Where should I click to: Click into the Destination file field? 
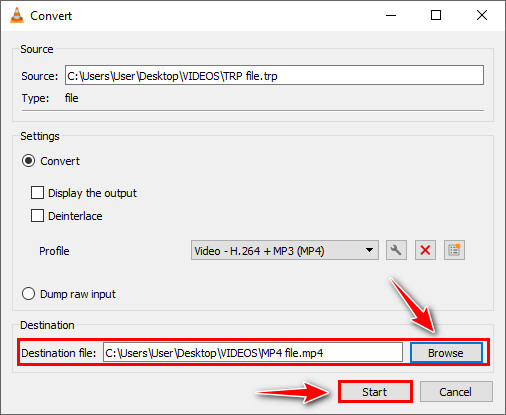click(x=253, y=353)
